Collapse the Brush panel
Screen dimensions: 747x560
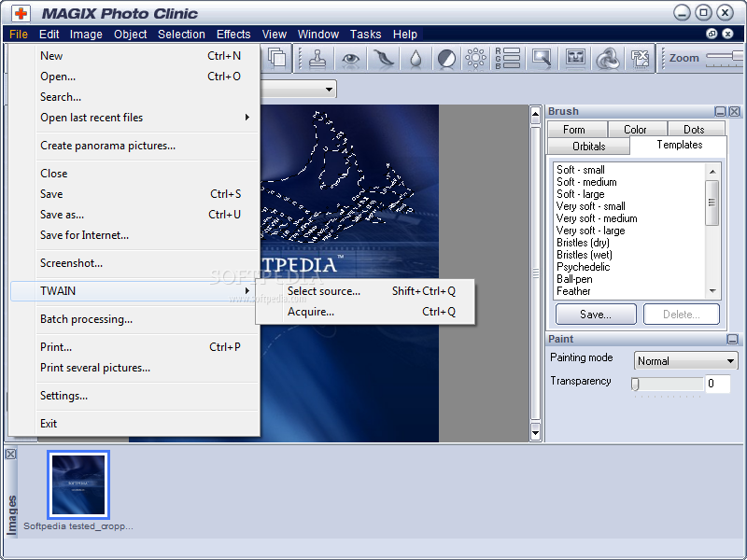point(720,111)
